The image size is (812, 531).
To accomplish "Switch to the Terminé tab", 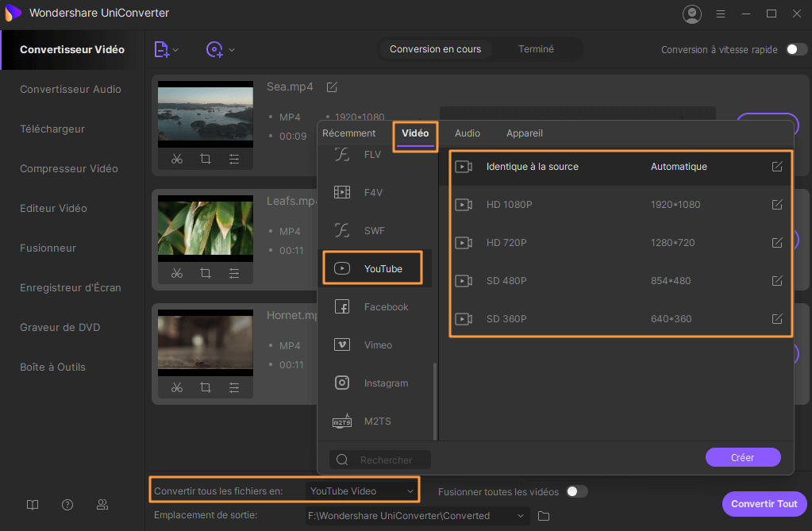I will click(x=536, y=49).
